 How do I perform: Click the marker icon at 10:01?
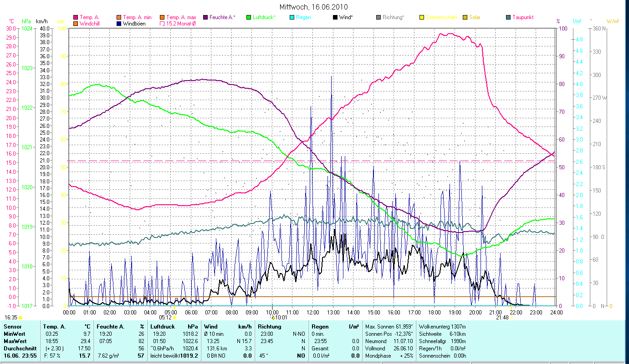click(x=273, y=318)
